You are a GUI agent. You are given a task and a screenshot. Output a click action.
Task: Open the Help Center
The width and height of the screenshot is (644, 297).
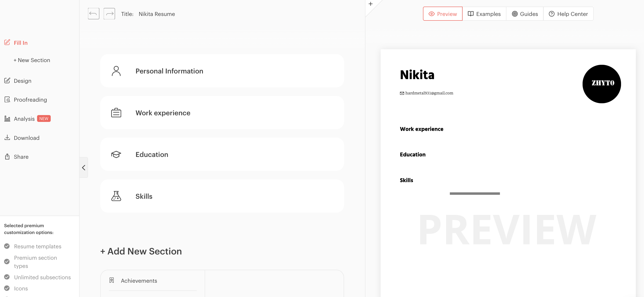click(568, 14)
